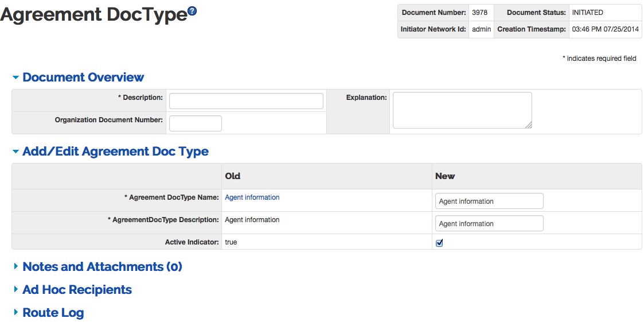Click the Add/Edit Agreement Doc Type heading
644x322 pixels.
click(115, 152)
